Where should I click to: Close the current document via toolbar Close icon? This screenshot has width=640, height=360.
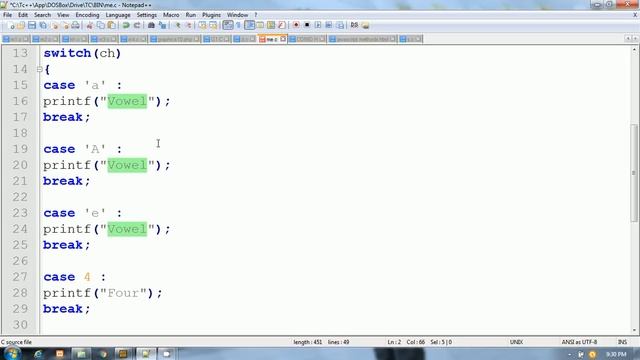coord(55,25)
